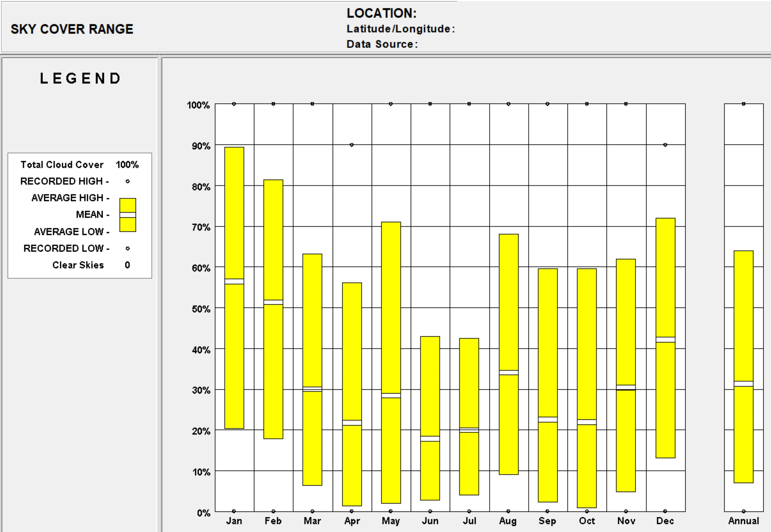This screenshot has width=771, height=532.
Task: Click the June sky cover bar
Action: click(430, 418)
